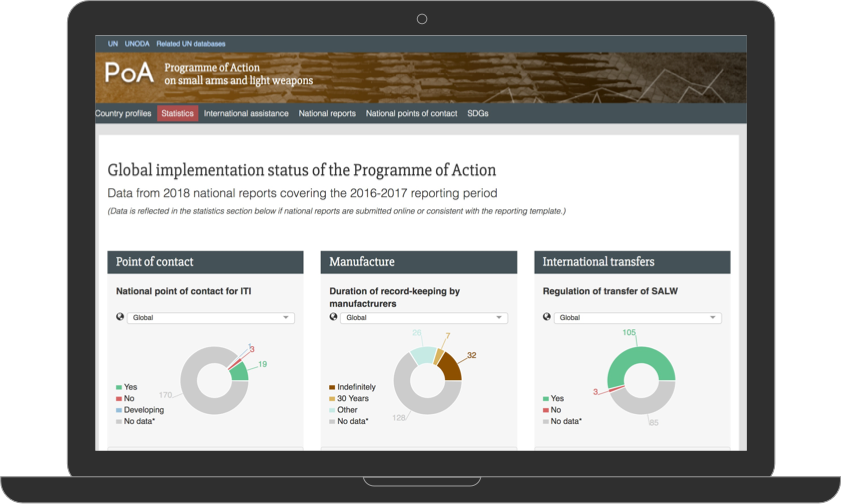The height and width of the screenshot is (504, 841).
Task: Go to National points of contact page
Action: pos(411,114)
